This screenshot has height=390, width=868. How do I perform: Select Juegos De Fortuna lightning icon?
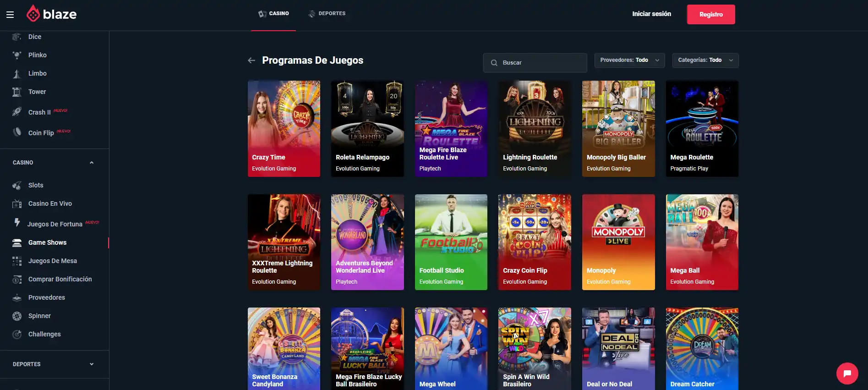click(x=17, y=223)
